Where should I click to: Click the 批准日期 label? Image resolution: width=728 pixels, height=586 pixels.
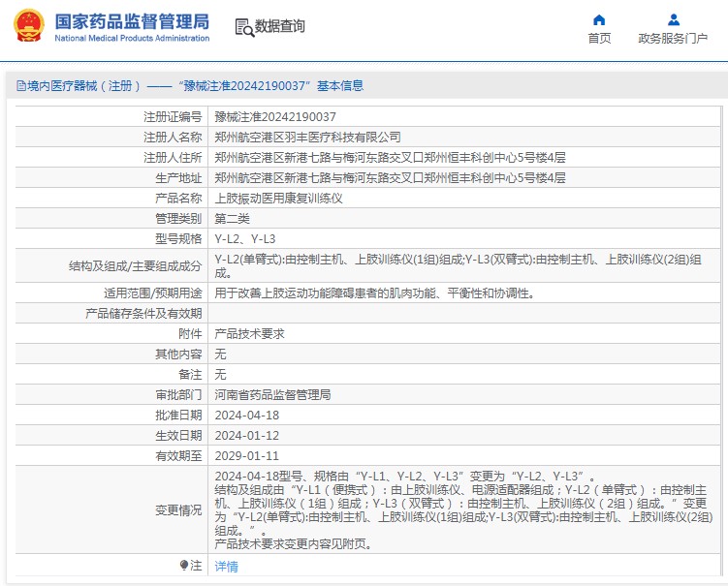pos(178,416)
